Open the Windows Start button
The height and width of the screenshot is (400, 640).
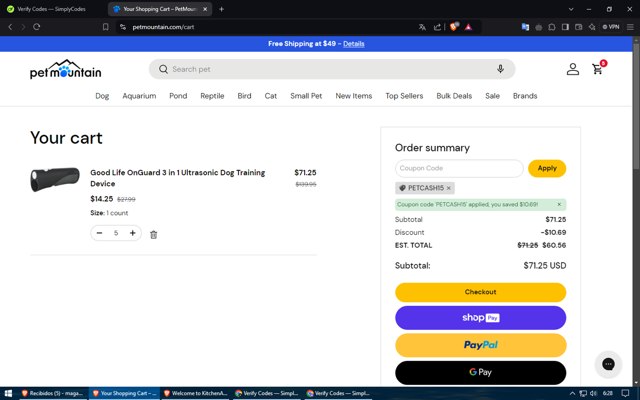coord(8,393)
